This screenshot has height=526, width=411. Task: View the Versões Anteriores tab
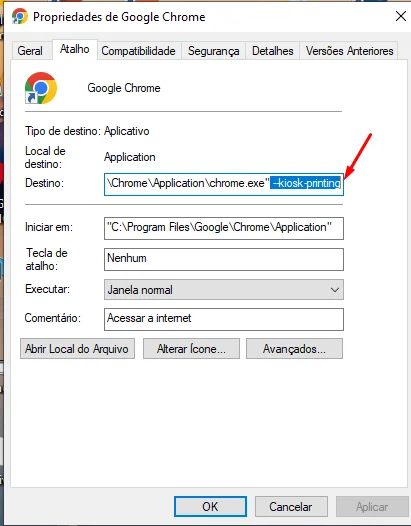[x=349, y=51]
